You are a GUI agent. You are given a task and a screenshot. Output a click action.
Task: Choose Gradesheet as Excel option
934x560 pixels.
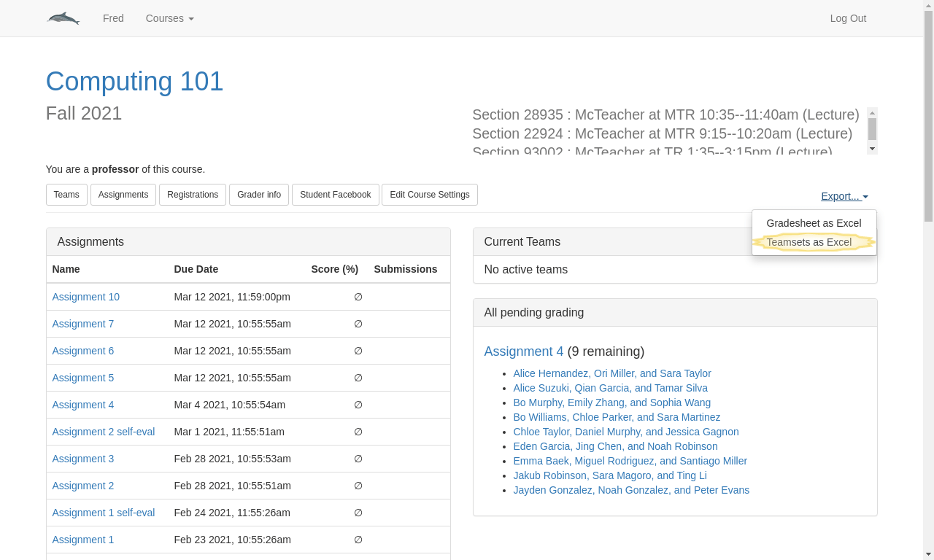tap(813, 223)
